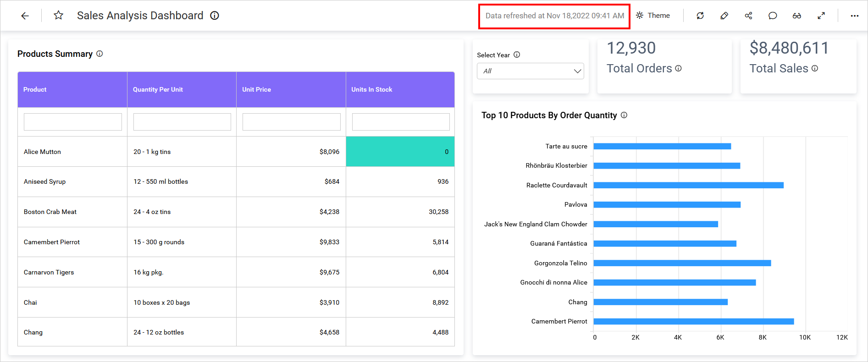Open the edit dashboard pencil icon

(724, 16)
